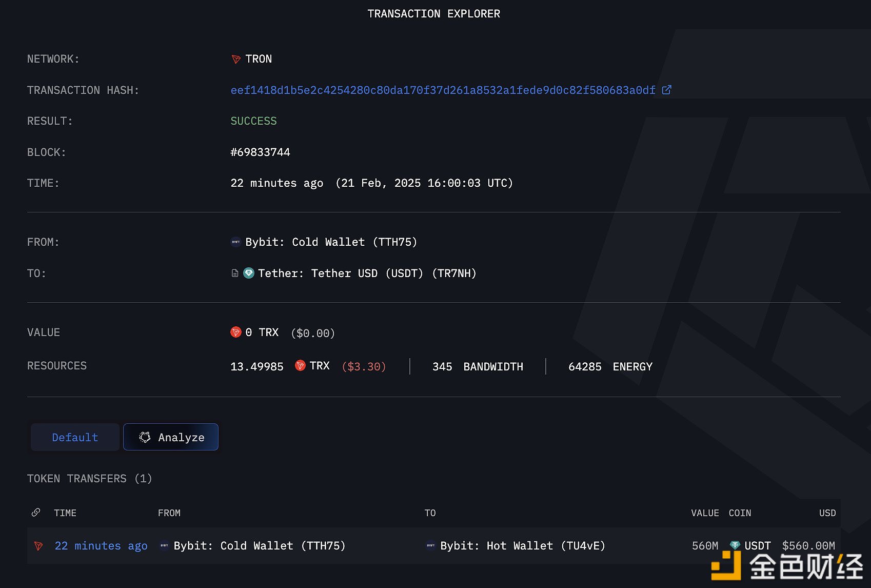Click the TRON icon in the token transfer row
871x588 pixels.
click(x=38, y=545)
